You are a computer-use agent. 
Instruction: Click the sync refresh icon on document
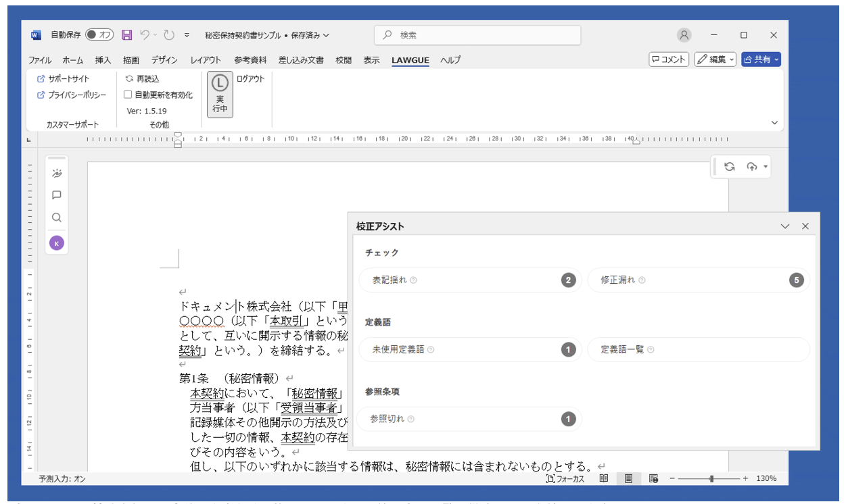729,167
